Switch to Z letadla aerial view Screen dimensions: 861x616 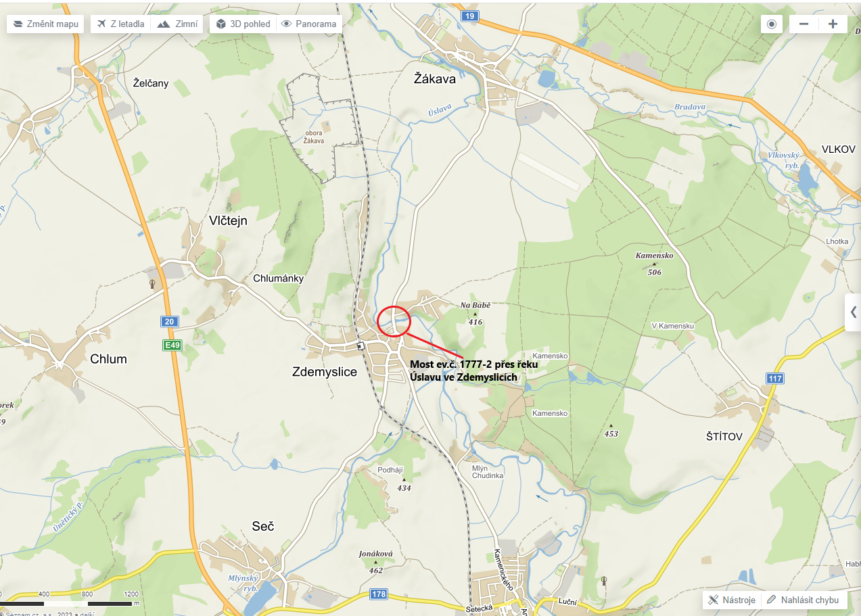120,24
